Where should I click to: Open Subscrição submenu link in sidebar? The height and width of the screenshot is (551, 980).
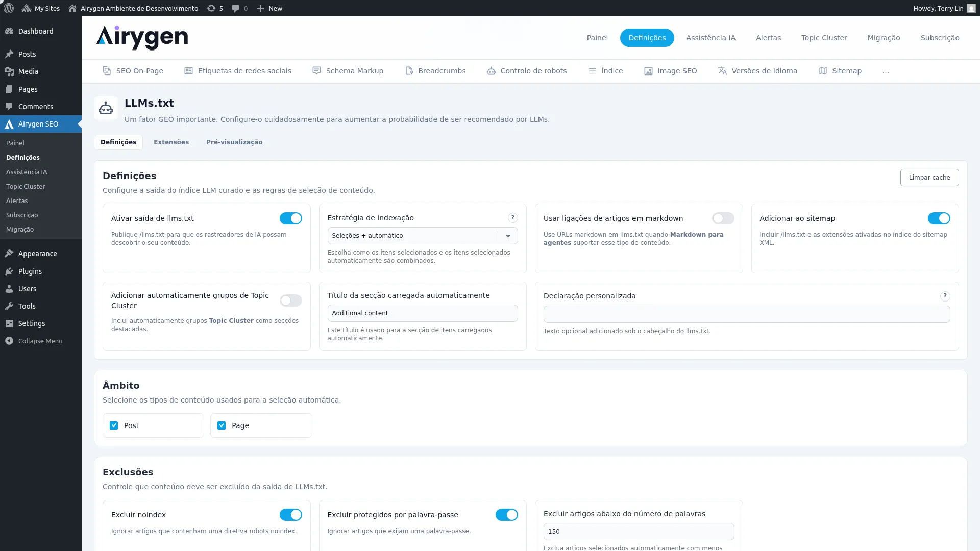pyautogui.click(x=22, y=215)
